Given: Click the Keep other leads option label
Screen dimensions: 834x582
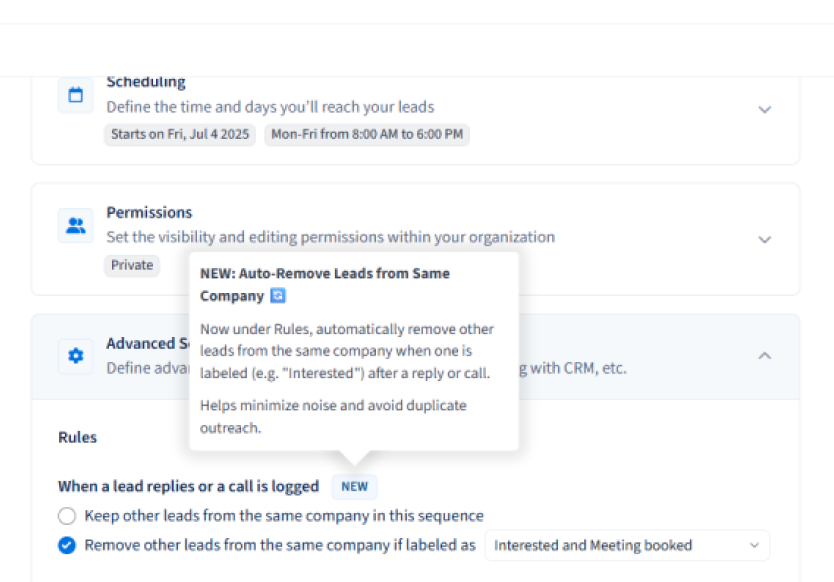Looking at the screenshot, I should pyautogui.click(x=284, y=516).
